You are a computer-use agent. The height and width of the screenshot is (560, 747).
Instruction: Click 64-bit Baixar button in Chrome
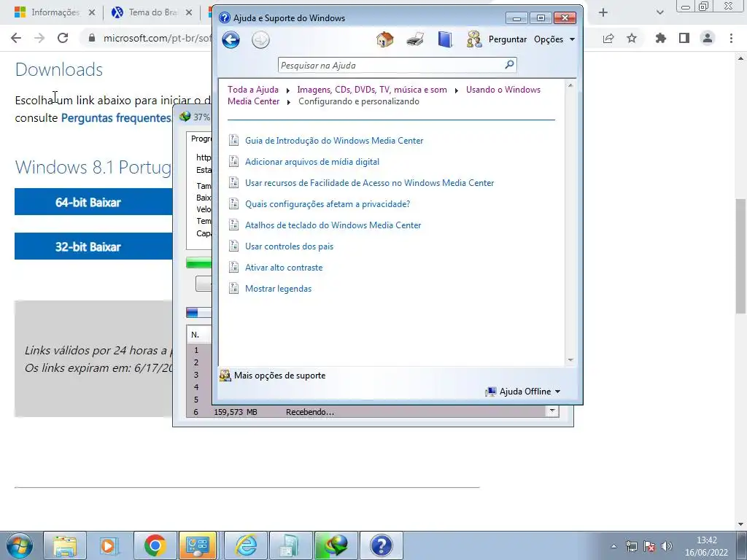pos(93,202)
